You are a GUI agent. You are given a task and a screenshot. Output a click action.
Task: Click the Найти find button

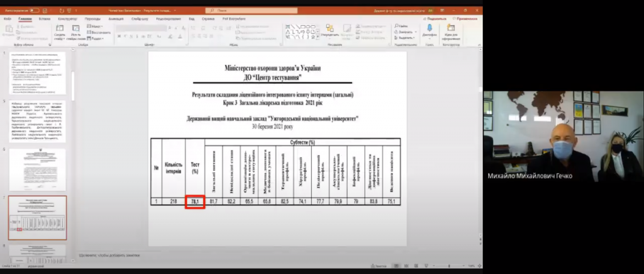tap(401, 26)
